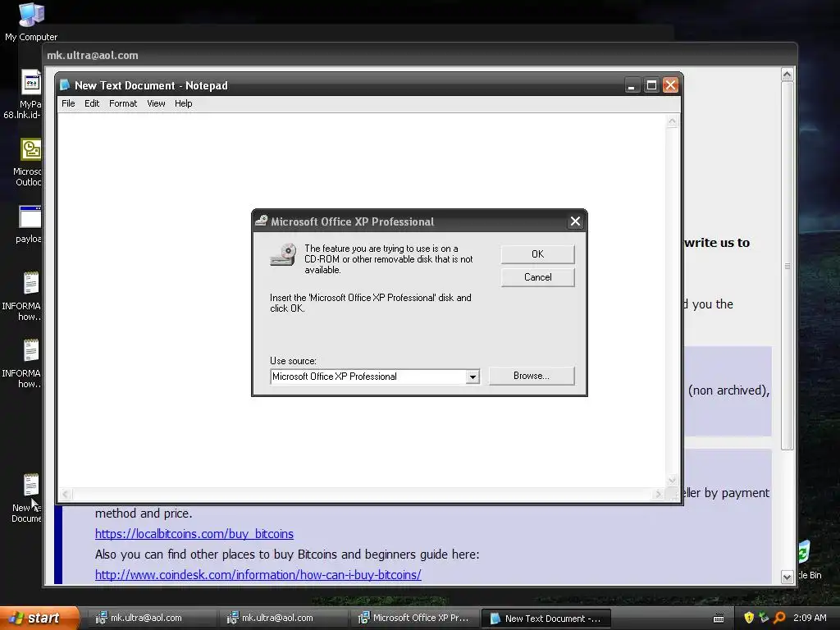Close the Microsoft Office XP Professional dialog
Viewport: 840px width, 630px height.
[575, 221]
